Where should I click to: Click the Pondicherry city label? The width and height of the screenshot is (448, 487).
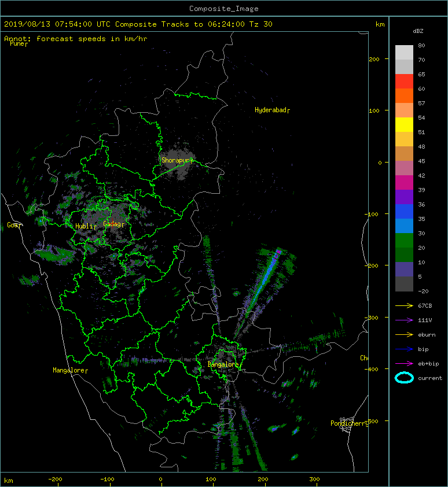coord(349,423)
